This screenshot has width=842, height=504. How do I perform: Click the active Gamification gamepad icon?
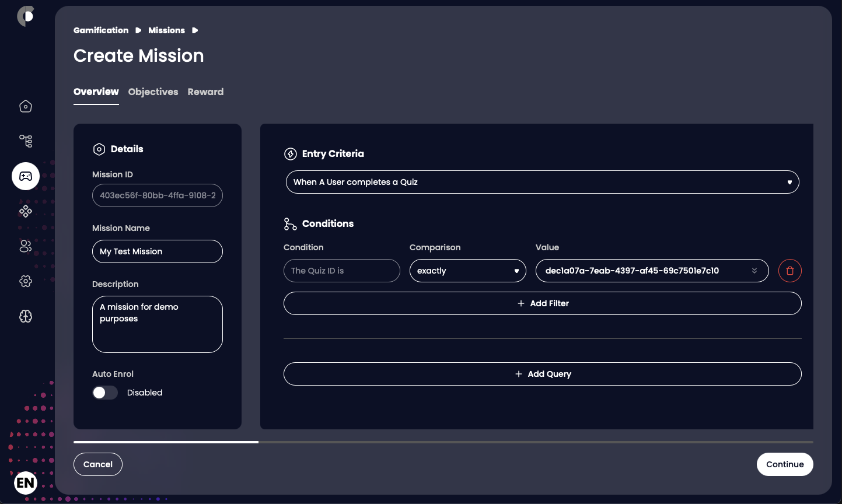pos(25,176)
